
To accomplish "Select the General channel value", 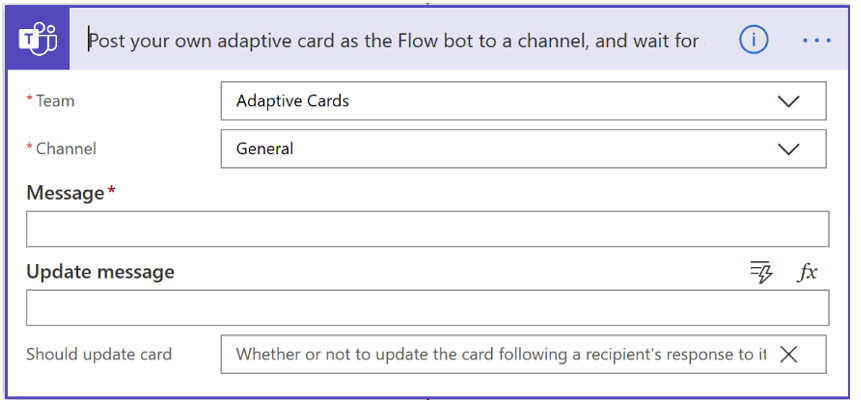I will pyautogui.click(x=265, y=149).
